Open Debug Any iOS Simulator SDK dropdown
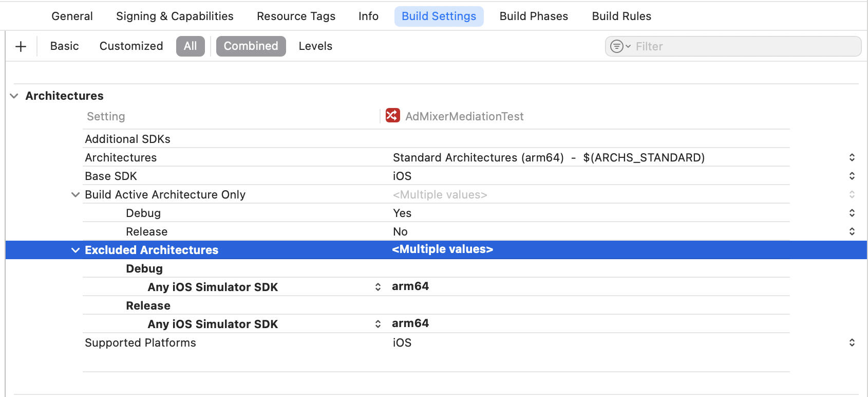The width and height of the screenshot is (868, 397). (x=378, y=287)
